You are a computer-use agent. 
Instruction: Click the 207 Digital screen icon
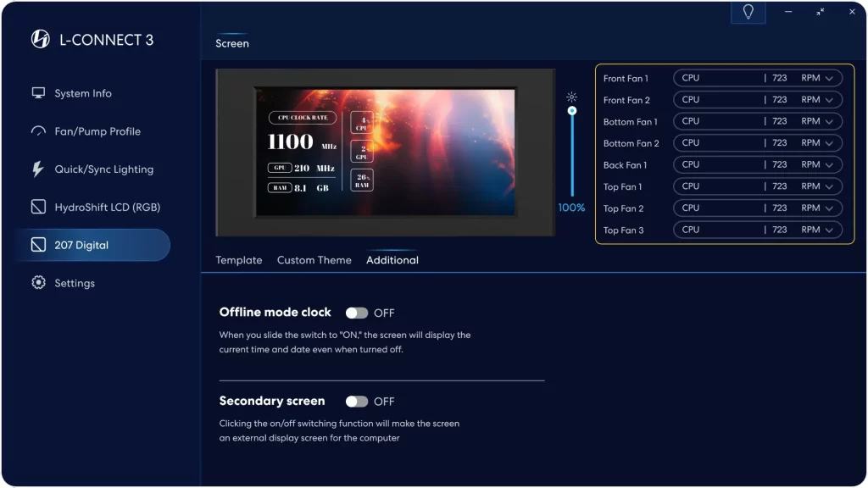pos(38,245)
